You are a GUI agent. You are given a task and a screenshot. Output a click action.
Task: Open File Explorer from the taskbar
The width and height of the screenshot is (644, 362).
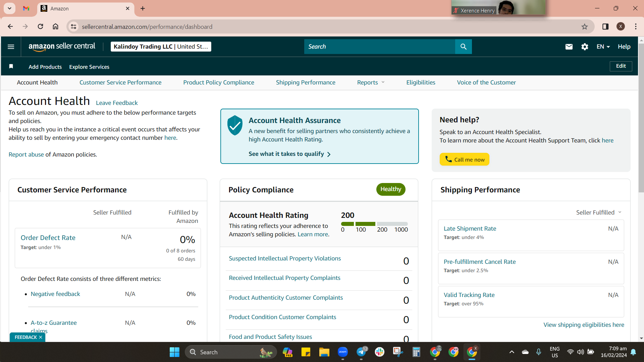click(324, 352)
